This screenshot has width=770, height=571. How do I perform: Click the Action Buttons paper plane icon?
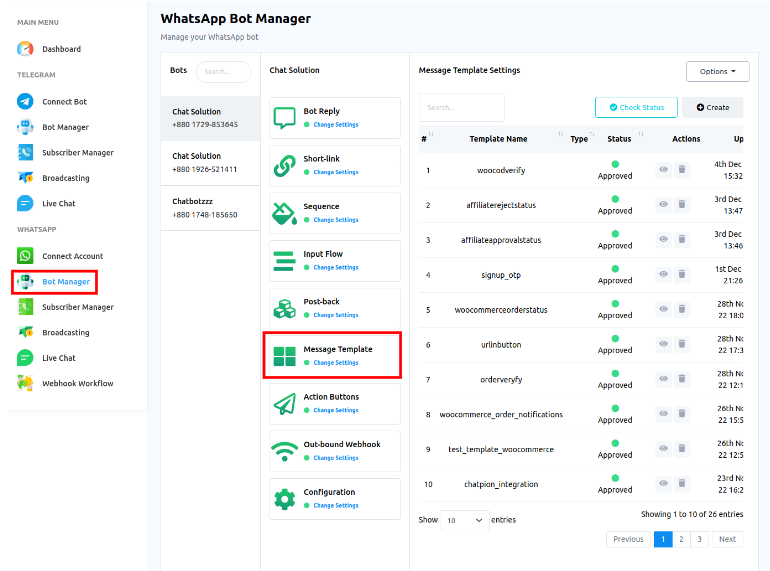(285, 404)
